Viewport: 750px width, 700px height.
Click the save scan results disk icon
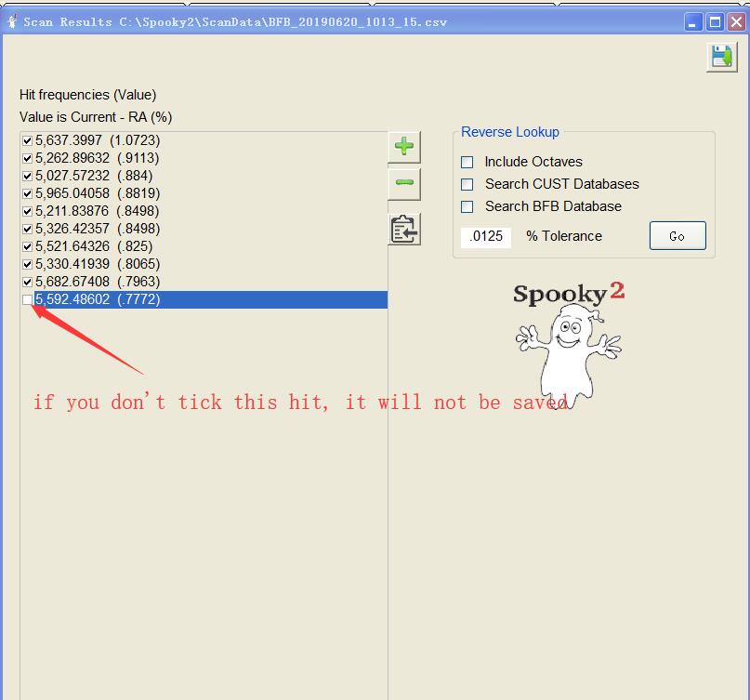pyautogui.click(x=719, y=57)
